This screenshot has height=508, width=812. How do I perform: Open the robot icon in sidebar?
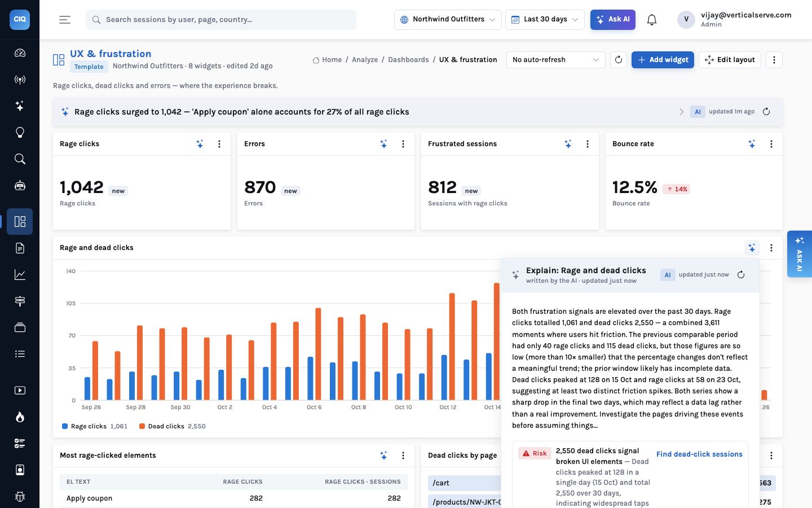coord(20,186)
